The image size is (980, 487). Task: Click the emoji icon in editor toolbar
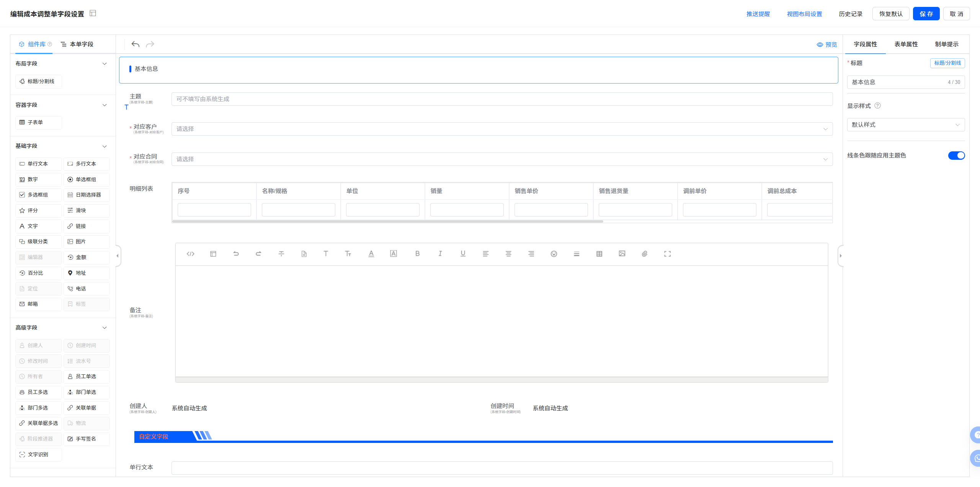[x=554, y=254]
